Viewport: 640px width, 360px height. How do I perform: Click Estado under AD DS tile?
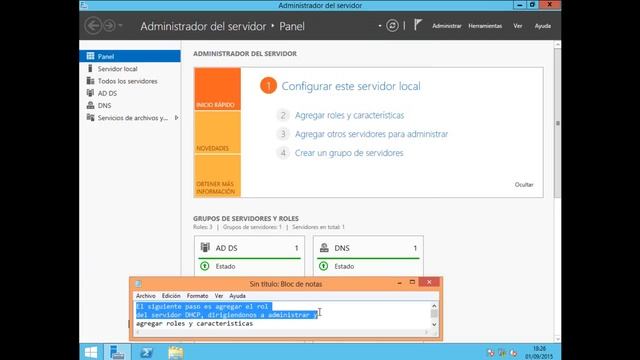[x=225, y=266]
